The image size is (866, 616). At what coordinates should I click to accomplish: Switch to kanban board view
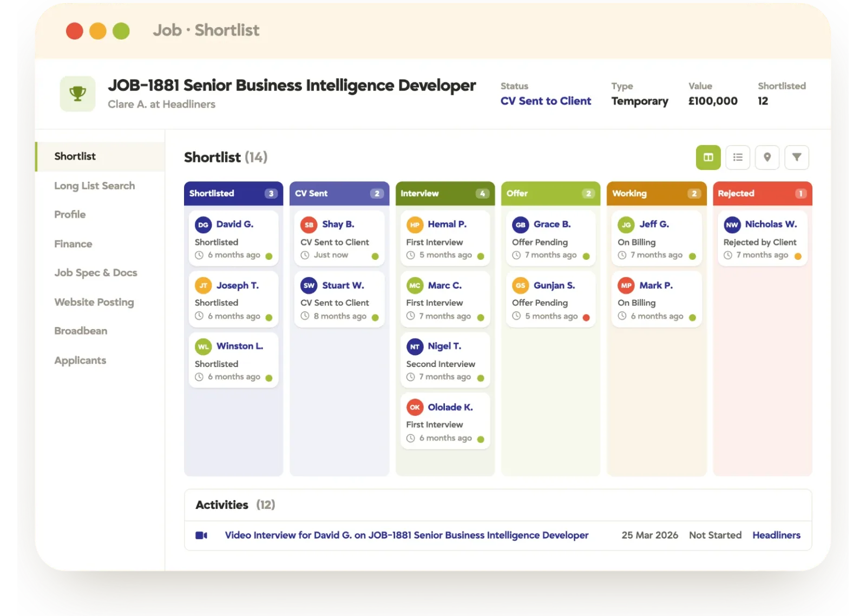(708, 158)
